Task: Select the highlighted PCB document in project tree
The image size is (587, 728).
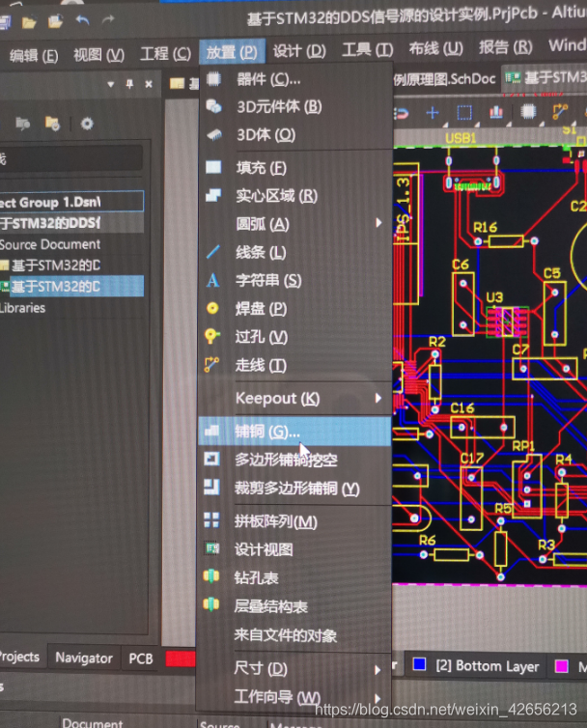Action: pyautogui.click(x=71, y=287)
